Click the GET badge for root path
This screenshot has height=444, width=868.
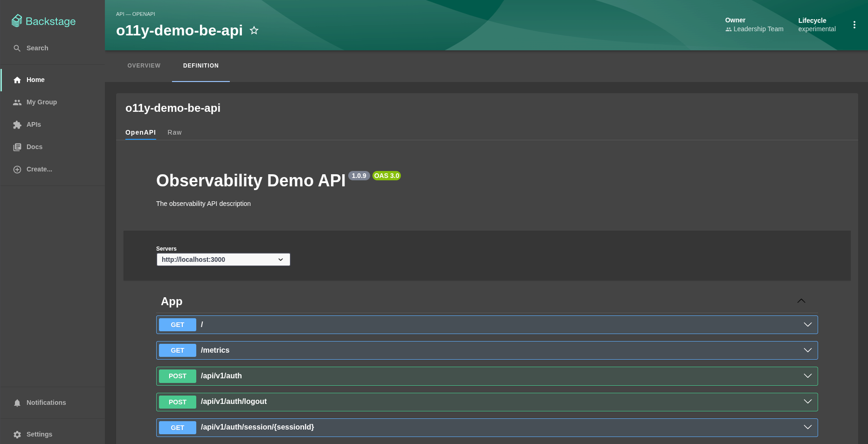click(178, 325)
